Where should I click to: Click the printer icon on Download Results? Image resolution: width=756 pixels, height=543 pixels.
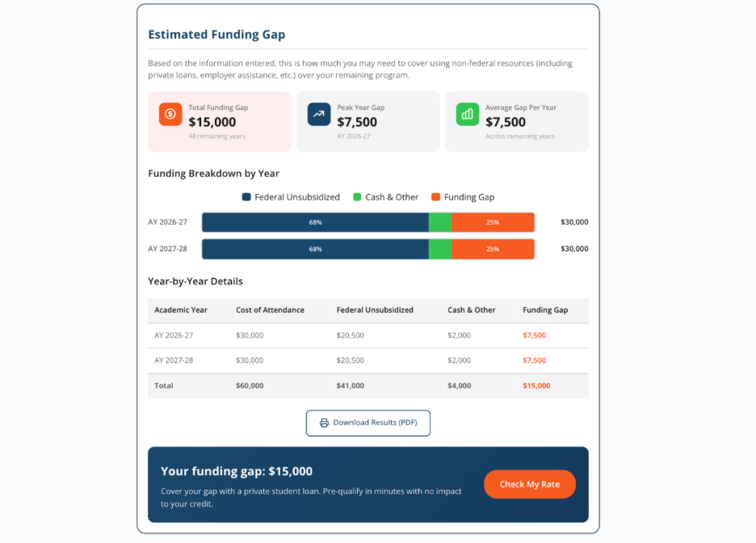(x=325, y=423)
